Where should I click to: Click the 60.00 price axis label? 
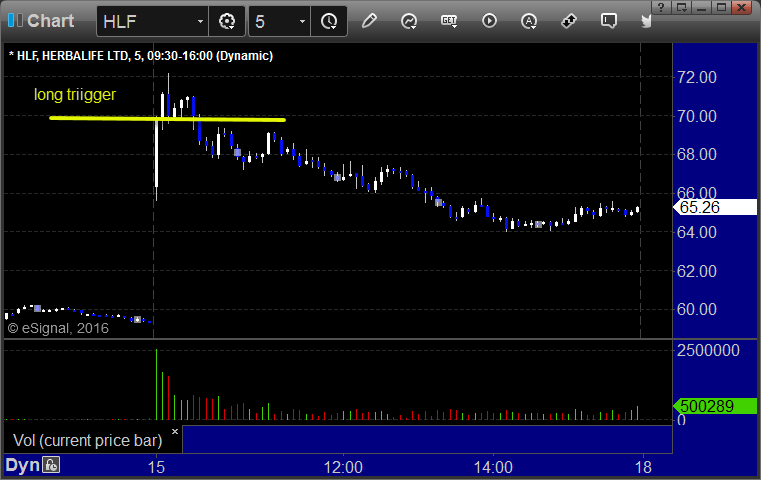(x=696, y=309)
